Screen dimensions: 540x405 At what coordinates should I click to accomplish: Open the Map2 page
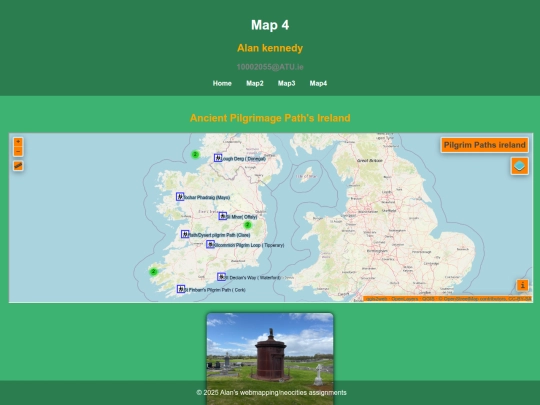coord(255,83)
